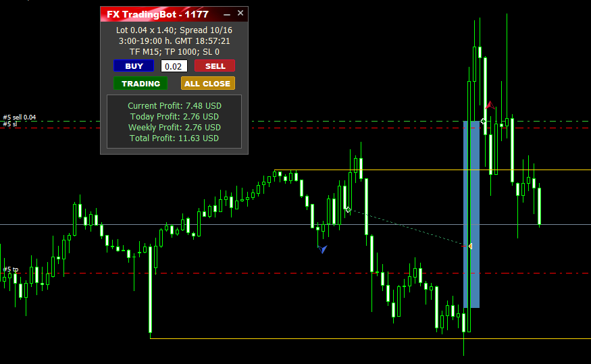Click the '#5 tp' take profit label

click(11, 269)
